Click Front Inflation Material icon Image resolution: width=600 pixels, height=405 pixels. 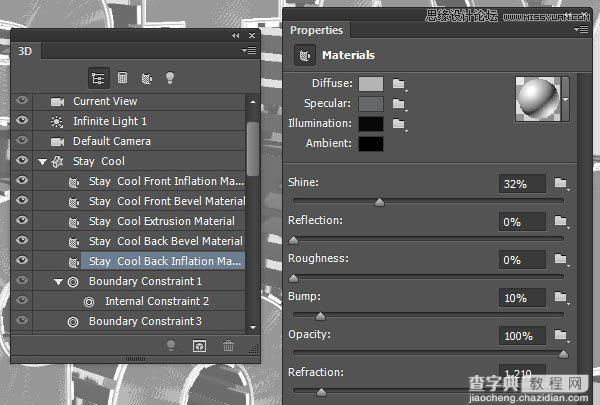coord(73,182)
